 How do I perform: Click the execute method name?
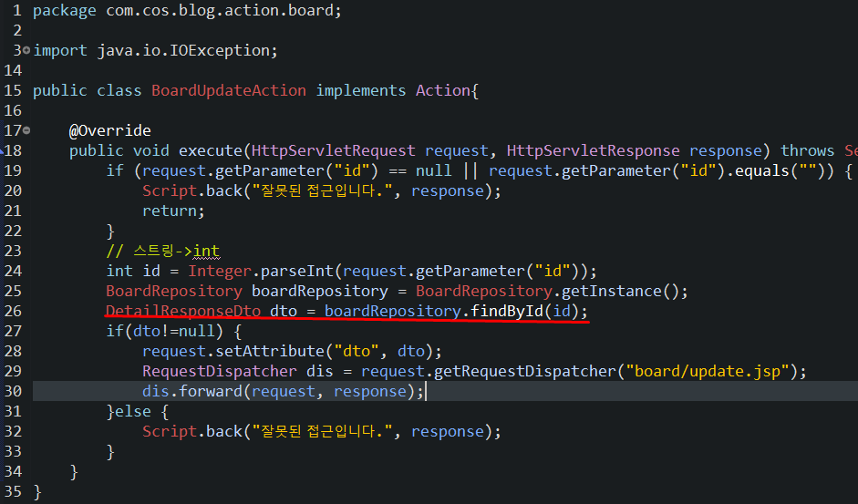point(210,150)
